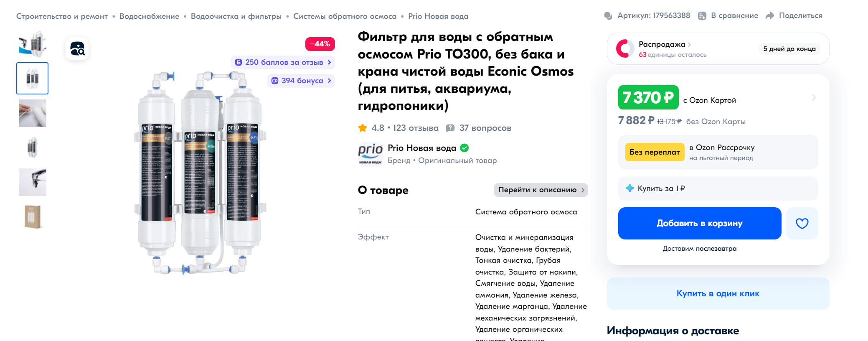The width and height of the screenshot is (868, 341).
Task: Click the Prio Новая вода brand logo
Action: [x=370, y=154]
